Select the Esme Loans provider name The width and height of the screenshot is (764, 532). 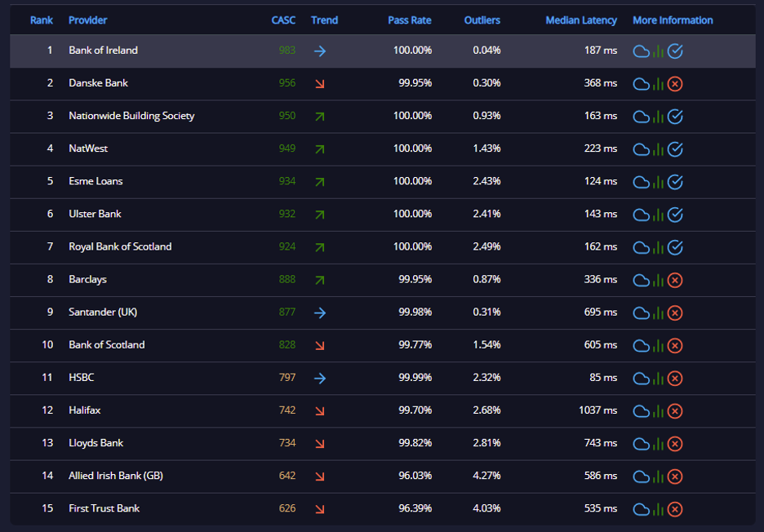95,181
